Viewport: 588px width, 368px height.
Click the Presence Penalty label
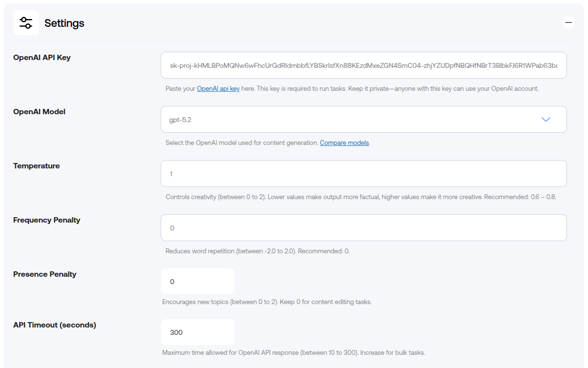44,274
